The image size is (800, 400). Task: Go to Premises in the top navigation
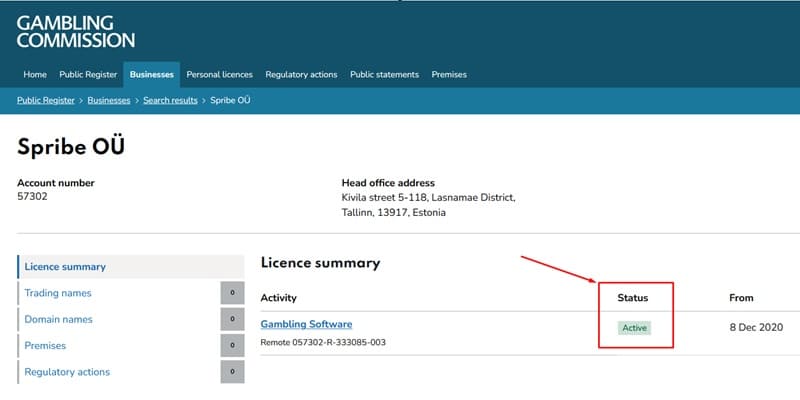[449, 74]
